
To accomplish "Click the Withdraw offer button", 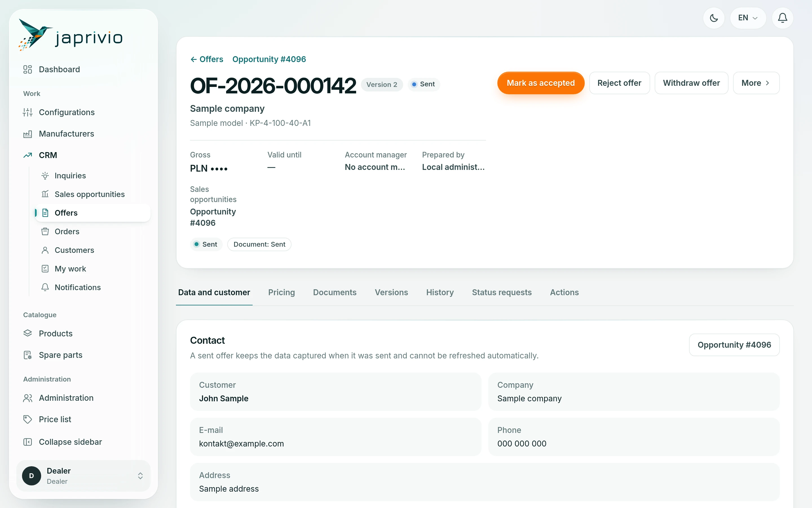I will 691,83.
